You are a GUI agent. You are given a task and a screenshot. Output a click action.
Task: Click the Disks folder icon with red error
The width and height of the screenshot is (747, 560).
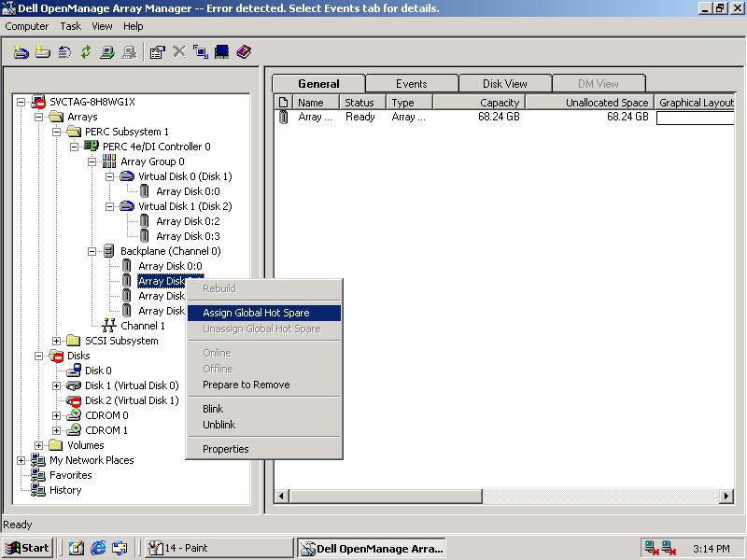click(x=56, y=356)
